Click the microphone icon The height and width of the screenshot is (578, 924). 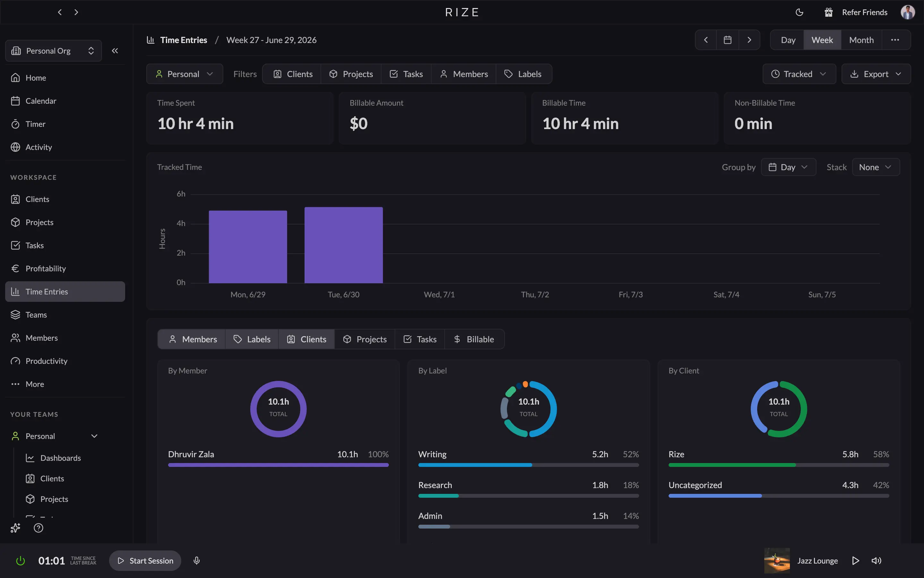pos(197,561)
